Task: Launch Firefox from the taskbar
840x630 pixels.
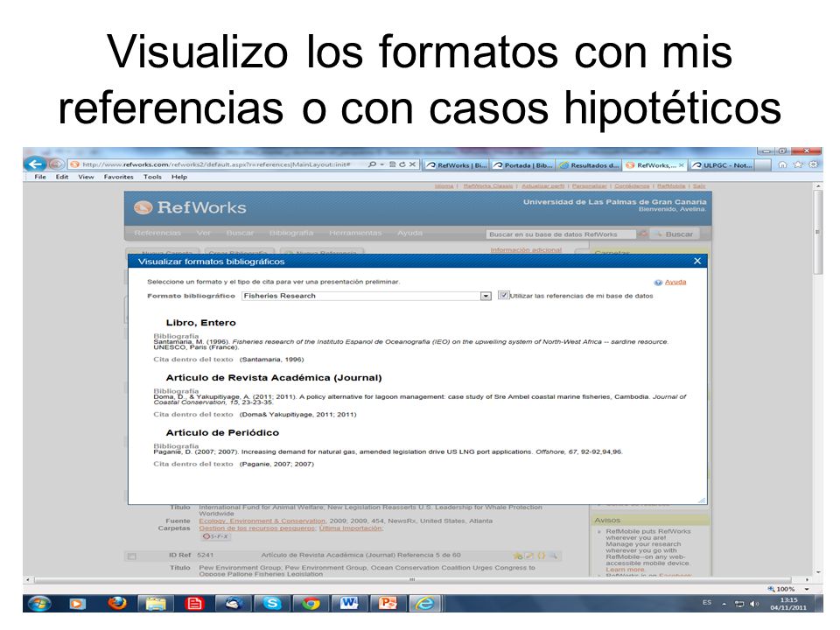Action: click(x=116, y=603)
